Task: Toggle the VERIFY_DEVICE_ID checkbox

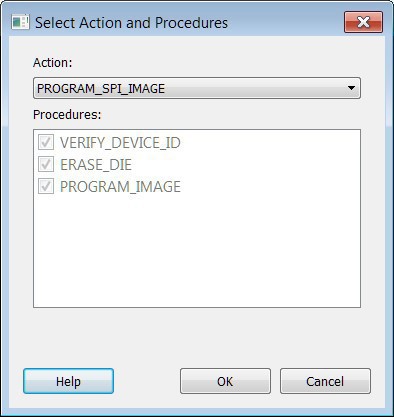Action: pyautogui.click(x=46, y=142)
